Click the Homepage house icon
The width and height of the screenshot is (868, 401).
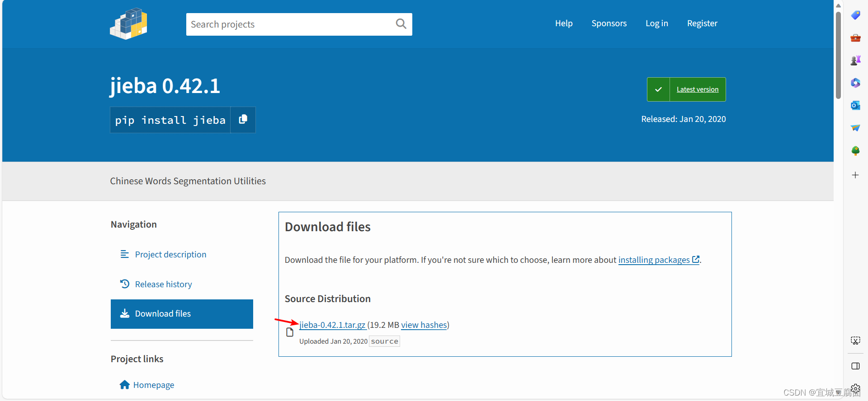124,385
